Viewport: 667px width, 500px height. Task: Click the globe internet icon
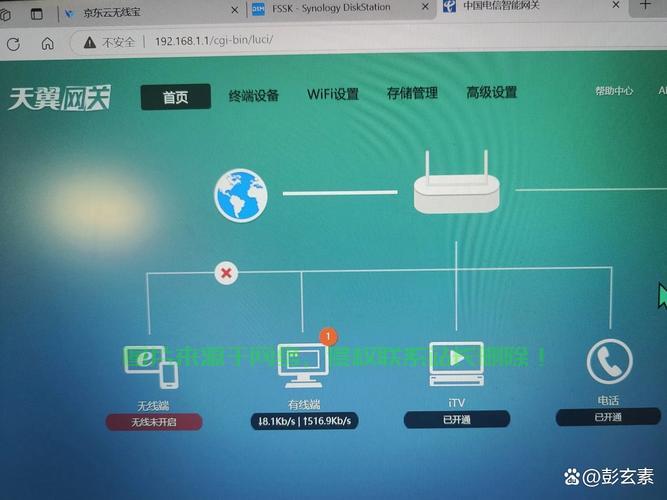pos(240,195)
